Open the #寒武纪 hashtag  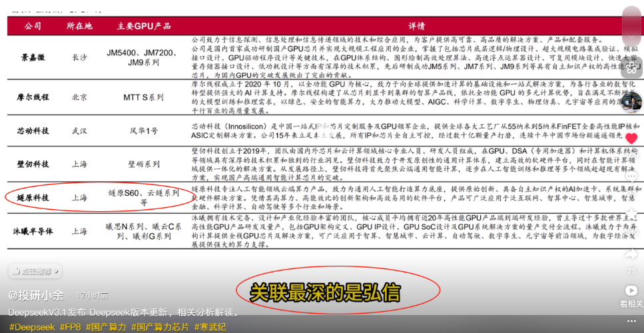[x=210, y=327]
